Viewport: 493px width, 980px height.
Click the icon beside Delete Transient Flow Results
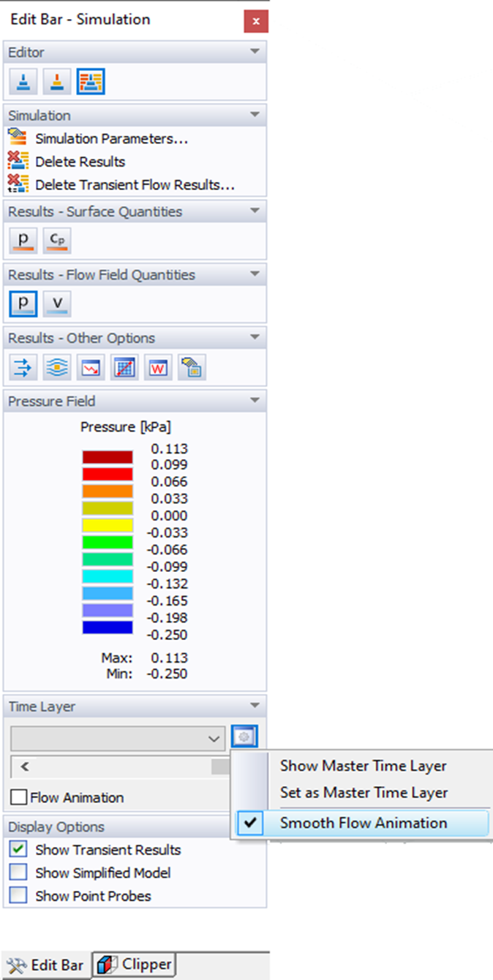18,184
